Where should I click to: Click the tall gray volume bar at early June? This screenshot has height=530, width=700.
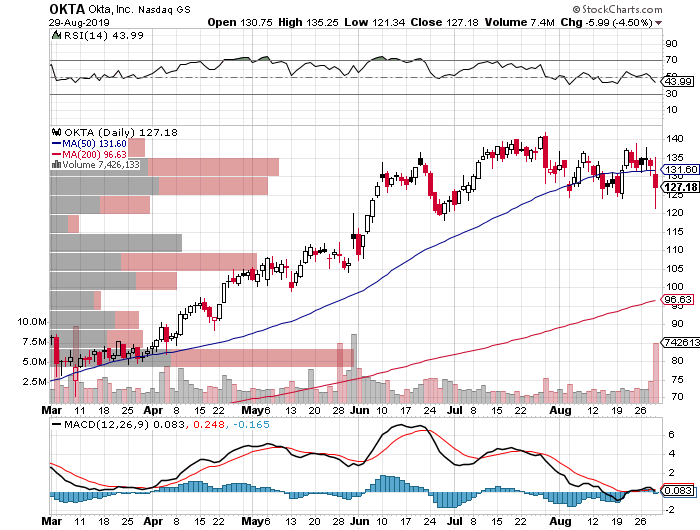pyautogui.click(x=354, y=368)
